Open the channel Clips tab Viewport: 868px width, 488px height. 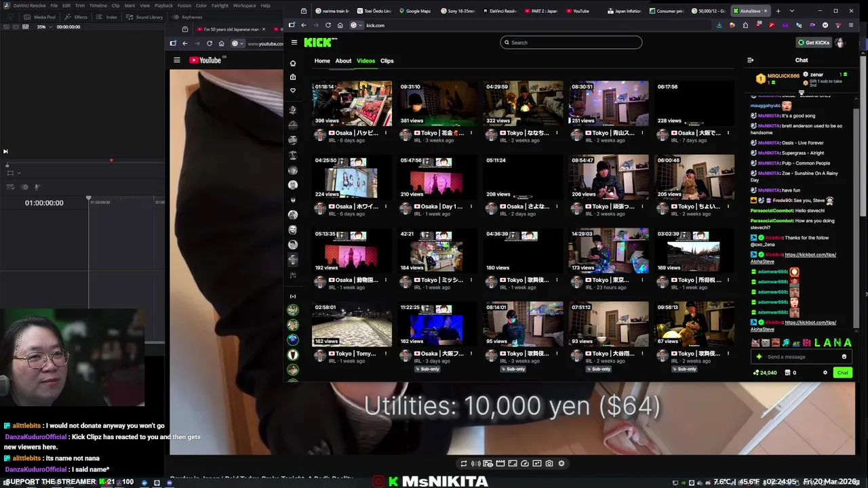pyautogui.click(x=387, y=61)
